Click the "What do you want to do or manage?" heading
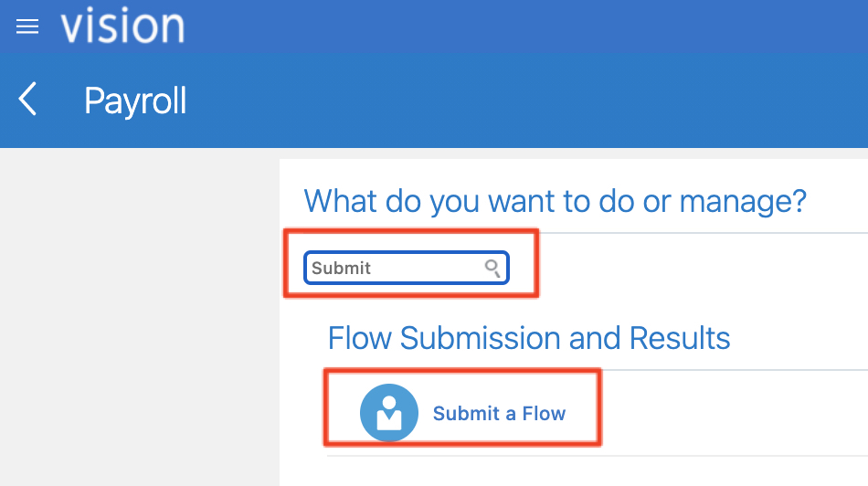Screen dimensions: 868x486 click(555, 200)
